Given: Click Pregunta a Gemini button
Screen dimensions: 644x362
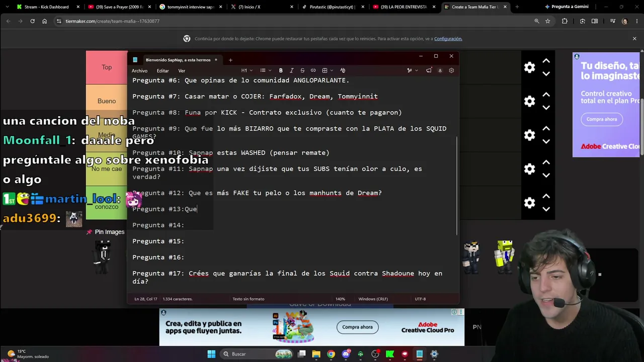Looking at the screenshot, I should click(567, 7).
